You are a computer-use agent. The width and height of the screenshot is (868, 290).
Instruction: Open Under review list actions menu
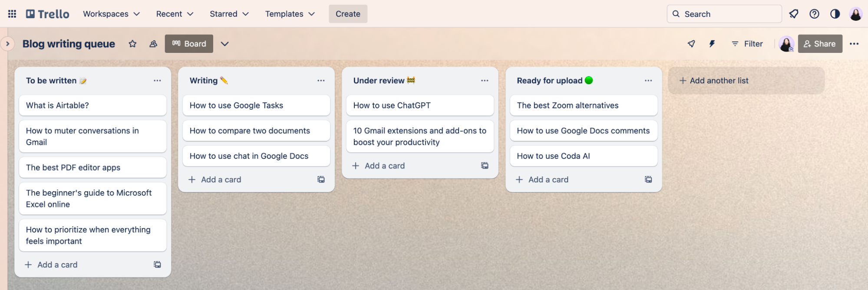pyautogui.click(x=485, y=81)
